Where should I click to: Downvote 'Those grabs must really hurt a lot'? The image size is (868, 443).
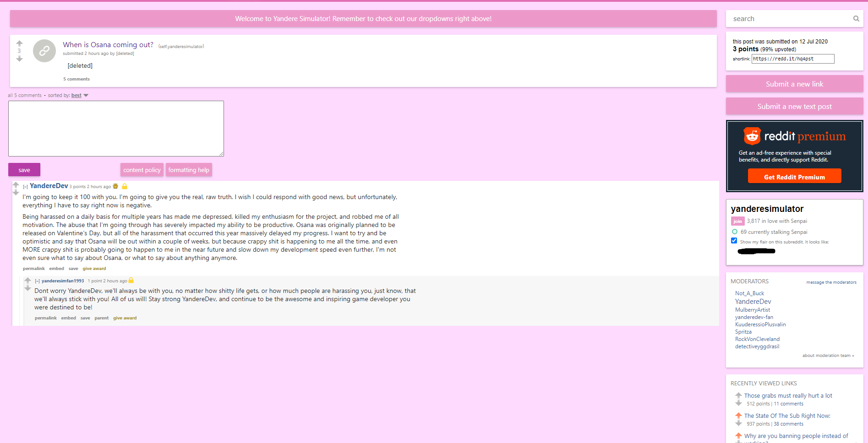(x=738, y=403)
